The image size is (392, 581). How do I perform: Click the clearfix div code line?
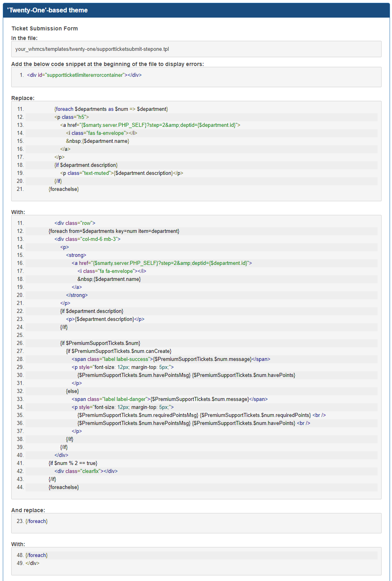coord(86,471)
